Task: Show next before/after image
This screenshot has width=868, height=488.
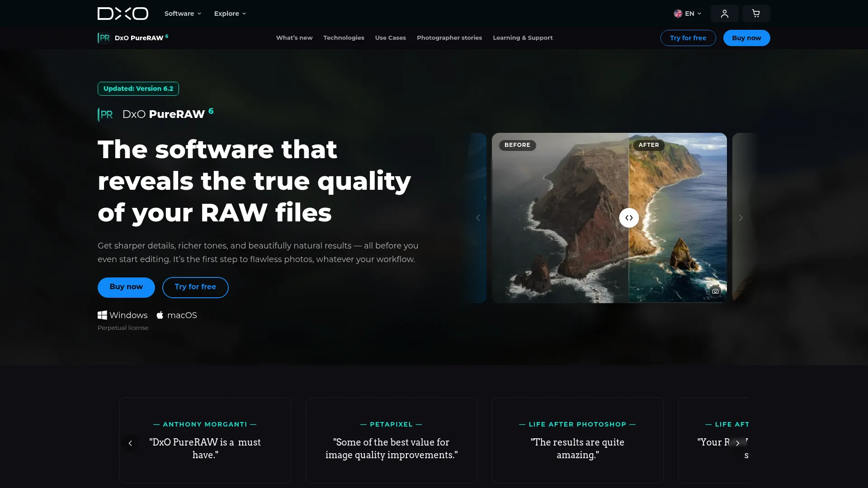Action: pyautogui.click(x=741, y=218)
